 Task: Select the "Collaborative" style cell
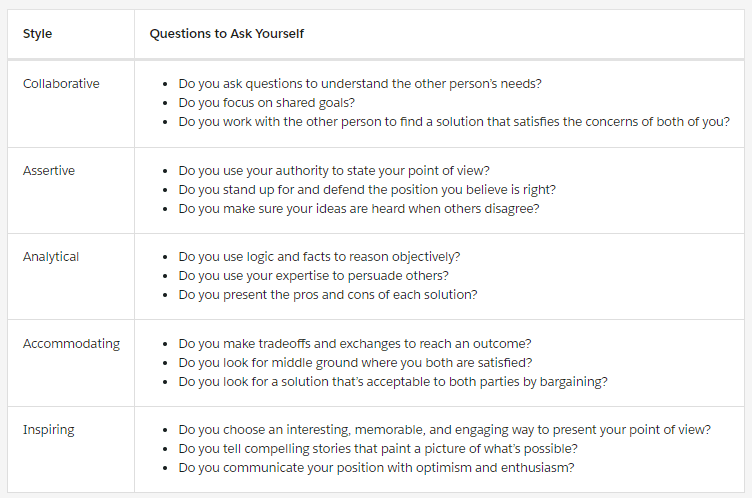click(61, 84)
